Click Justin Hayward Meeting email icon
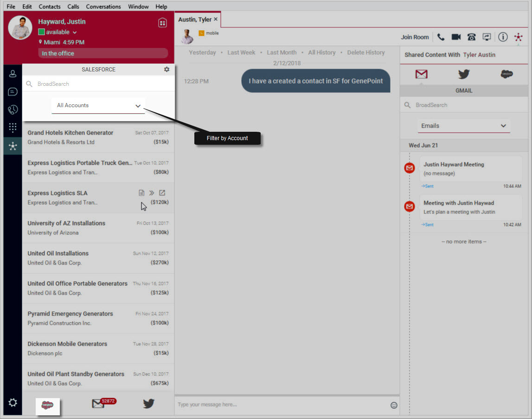Screen dimensions: 532x419 (410, 168)
